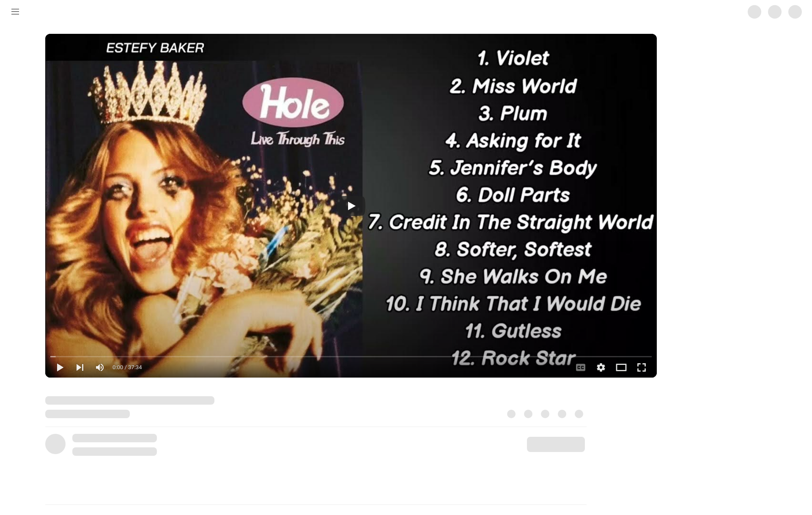Seek along the video progress bar
This screenshot has width=812, height=515.
coord(351,356)
